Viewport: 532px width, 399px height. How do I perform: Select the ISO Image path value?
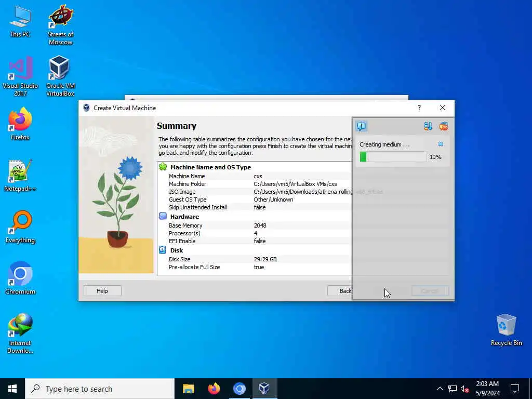303,192
